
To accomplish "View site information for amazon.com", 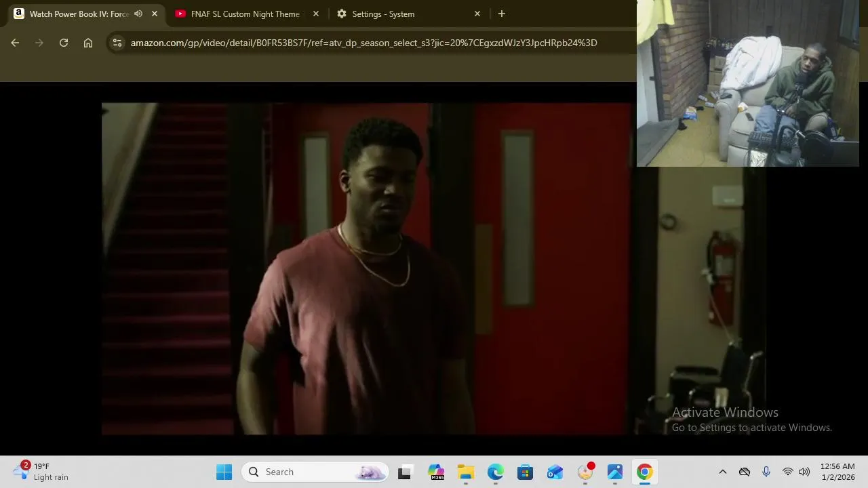I will pos(117,43).
